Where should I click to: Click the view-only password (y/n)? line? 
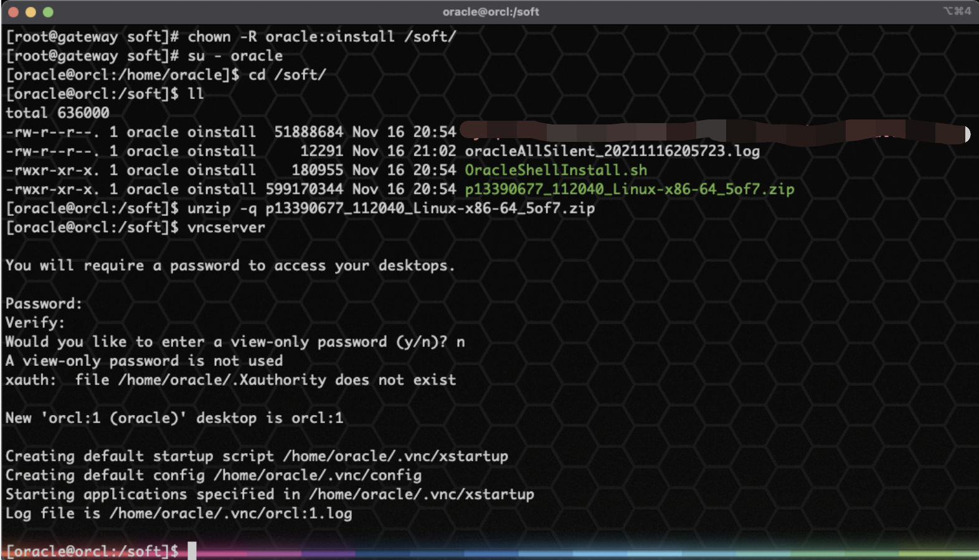(x=235, y=342)
